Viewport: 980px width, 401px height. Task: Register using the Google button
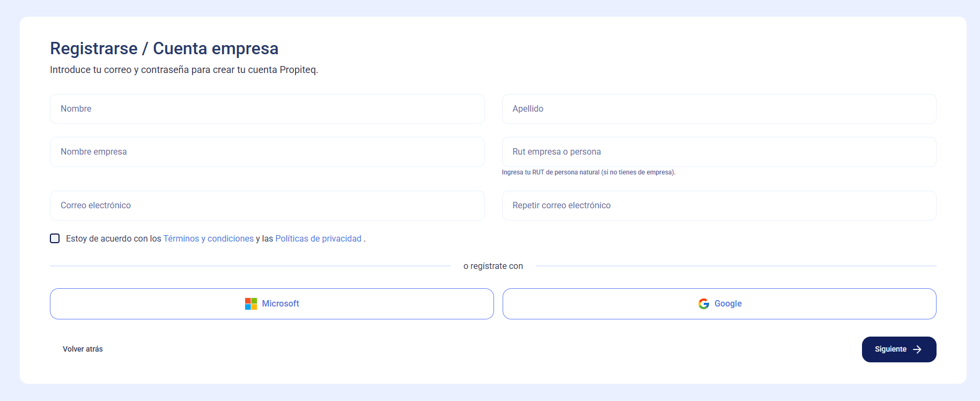719,304
